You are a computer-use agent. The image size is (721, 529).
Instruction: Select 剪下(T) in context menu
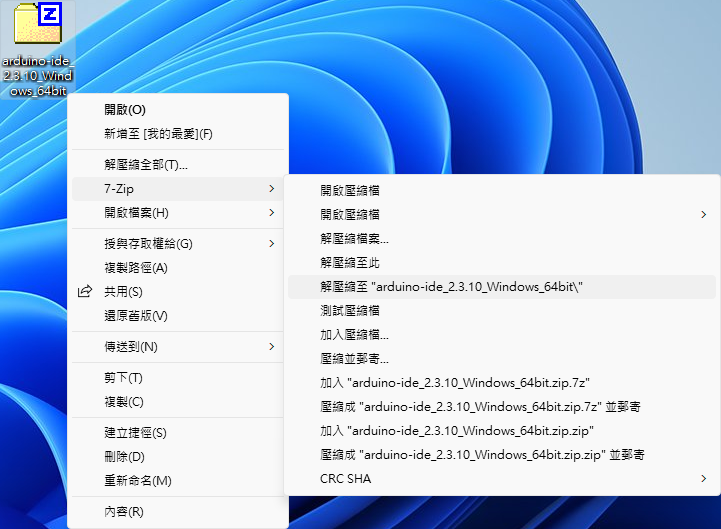click(178, 378)
